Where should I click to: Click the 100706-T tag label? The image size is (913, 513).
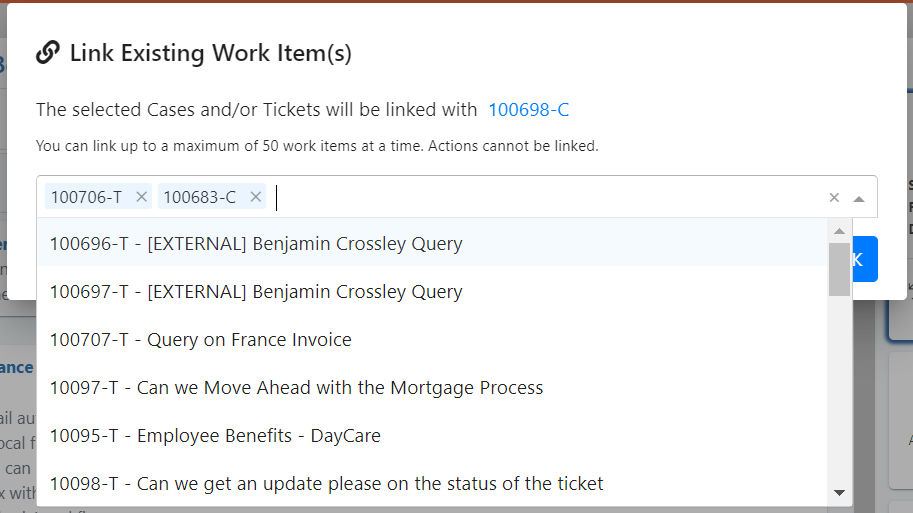[86, 197]
